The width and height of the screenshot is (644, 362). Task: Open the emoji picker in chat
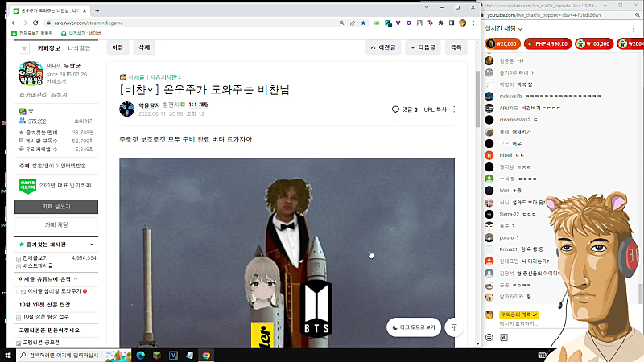pyautogui.click(x=489, y=337)
